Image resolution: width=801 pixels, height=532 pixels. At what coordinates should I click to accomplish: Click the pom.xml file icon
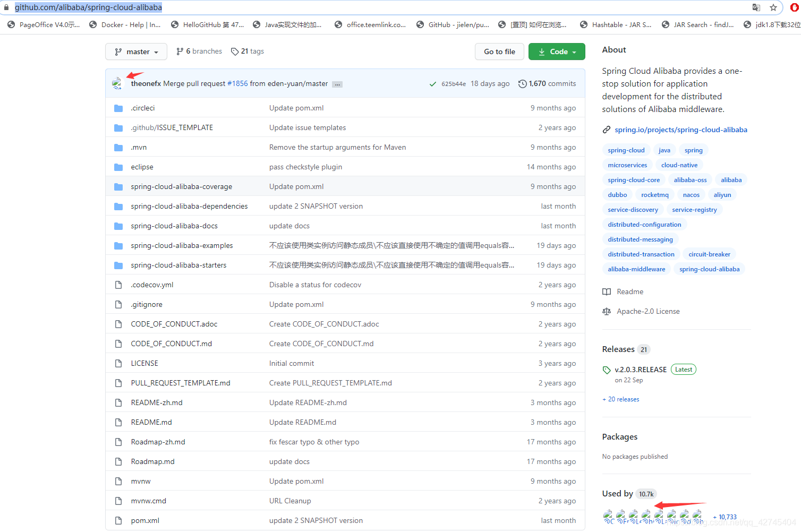118,521
